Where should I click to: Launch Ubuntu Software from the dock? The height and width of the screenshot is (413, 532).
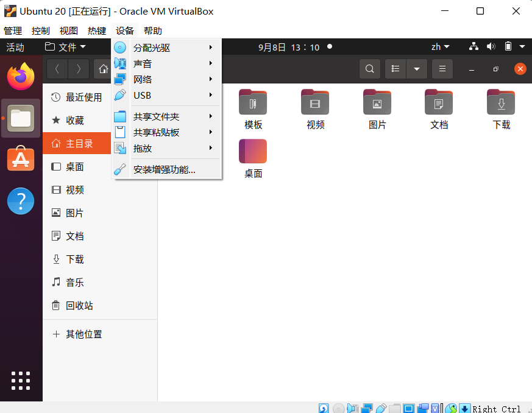[21, 160]
